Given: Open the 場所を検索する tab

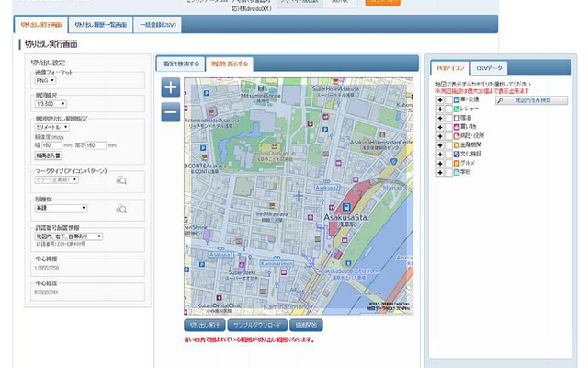Looking at the screenshot, I should pyautogui.click(x=181, y=63).
